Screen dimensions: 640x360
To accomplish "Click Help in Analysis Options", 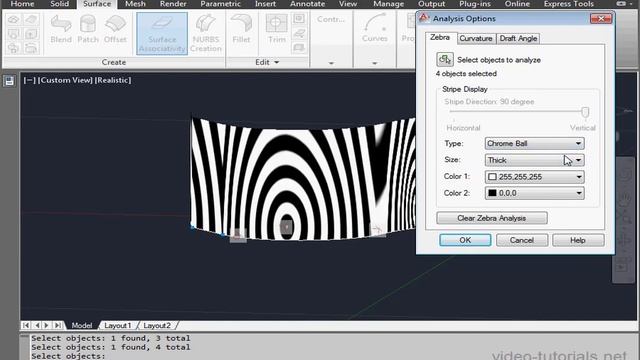I will 578,240.
